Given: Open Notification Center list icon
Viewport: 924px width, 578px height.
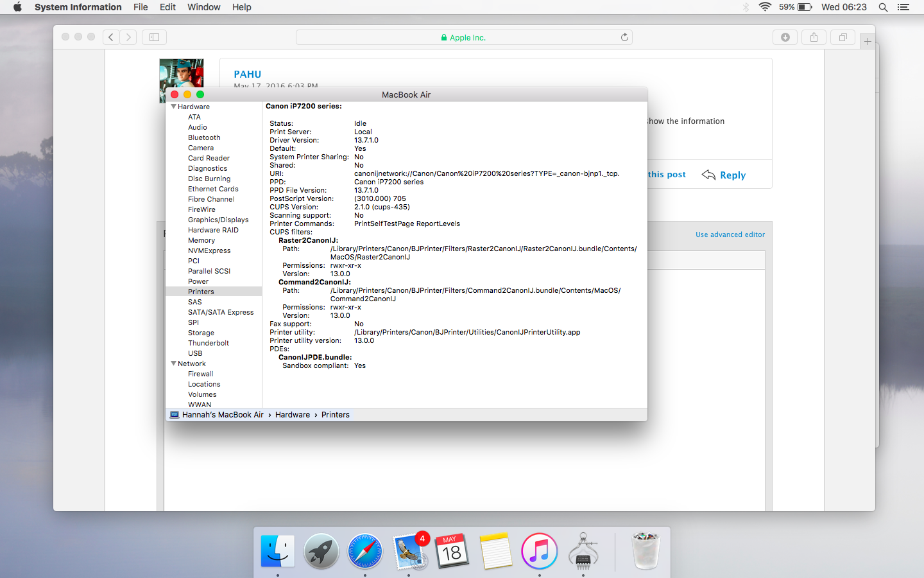Looking at the screenshot, I should [x=903, y=7].
